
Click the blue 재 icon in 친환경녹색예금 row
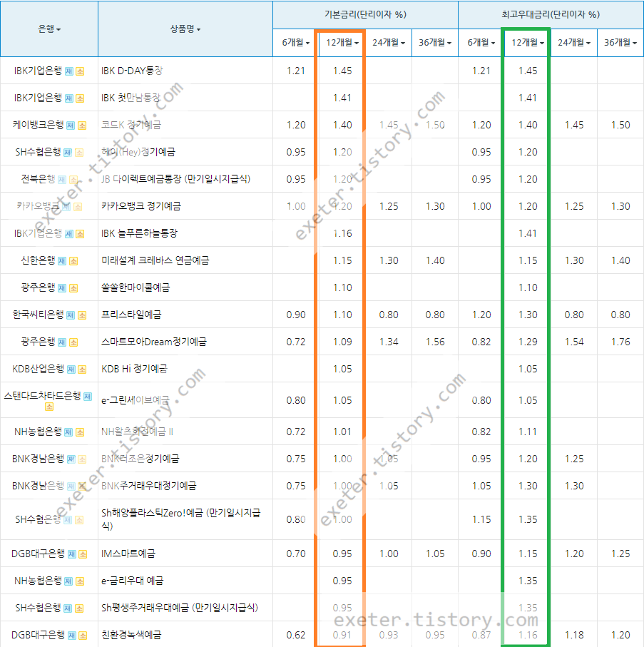click(x=72, y=636)
